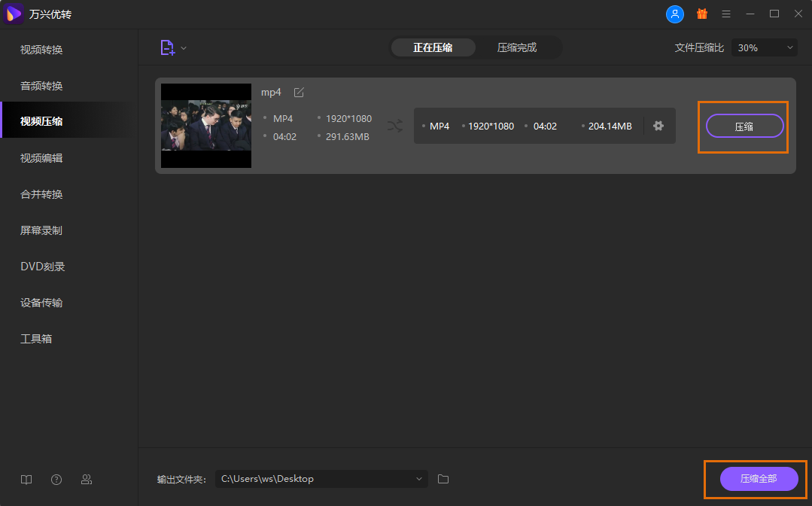
Task: Expand the add file dropdown arrow
Action: (184, 48)
